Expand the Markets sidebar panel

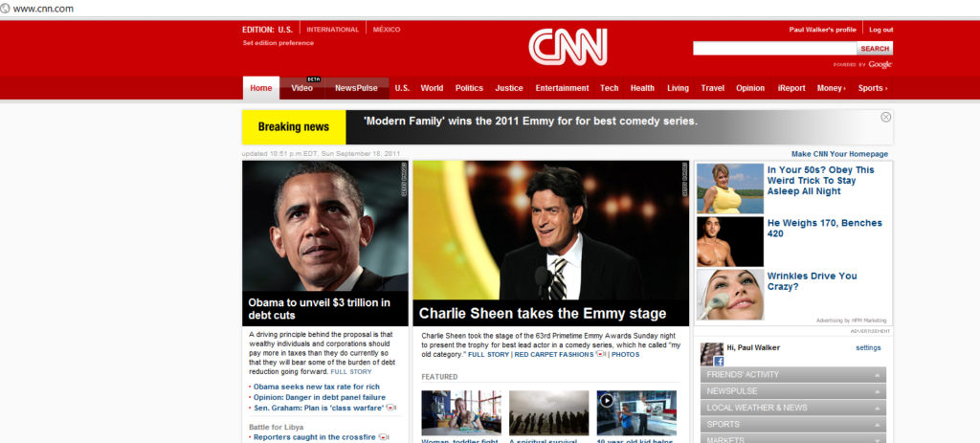tap(793, 438)
